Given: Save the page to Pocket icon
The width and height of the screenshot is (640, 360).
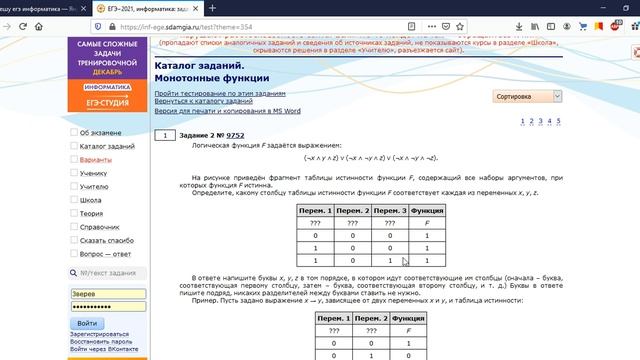Looking at the screenshot, I should (446, 27).
